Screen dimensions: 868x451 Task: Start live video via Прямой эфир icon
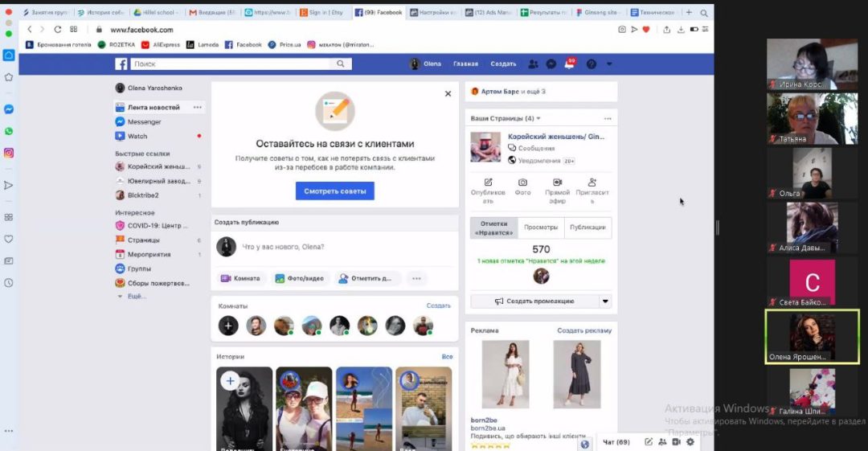557,187
